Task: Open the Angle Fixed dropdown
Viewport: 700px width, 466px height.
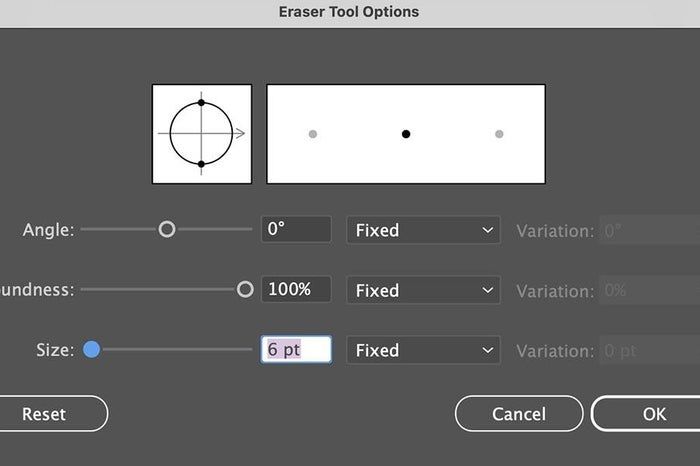Action: 424,230
